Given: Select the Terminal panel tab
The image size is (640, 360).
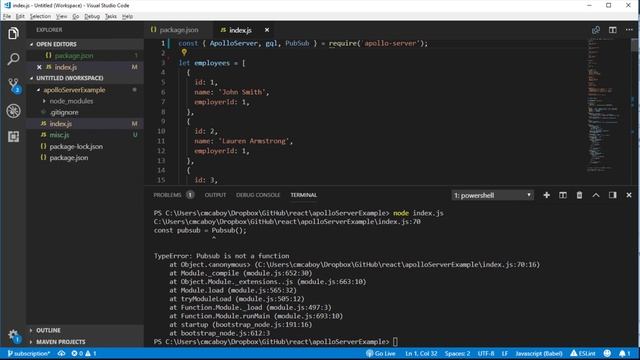Looking at the screenshot, I should 304,195.
